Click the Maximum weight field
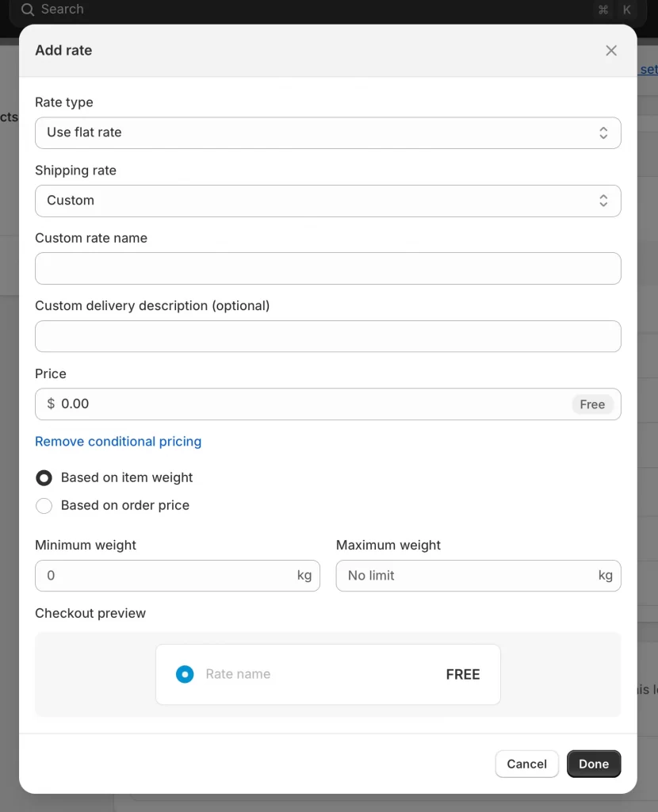The height and width of the screenshot is (812, 658). (x=468, y=576)
